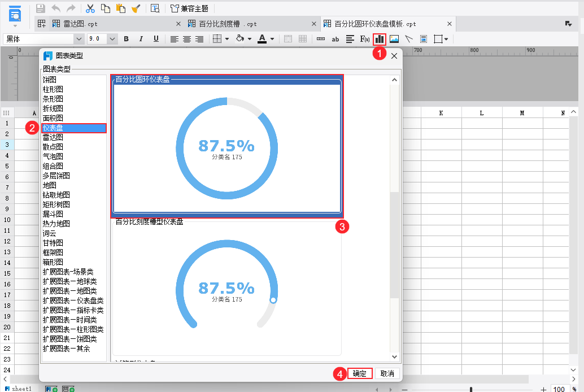The height and width of the screenshot is (392, 584).
Task: Open the tab list dropdown at right
Action: [x=568, y=24]
